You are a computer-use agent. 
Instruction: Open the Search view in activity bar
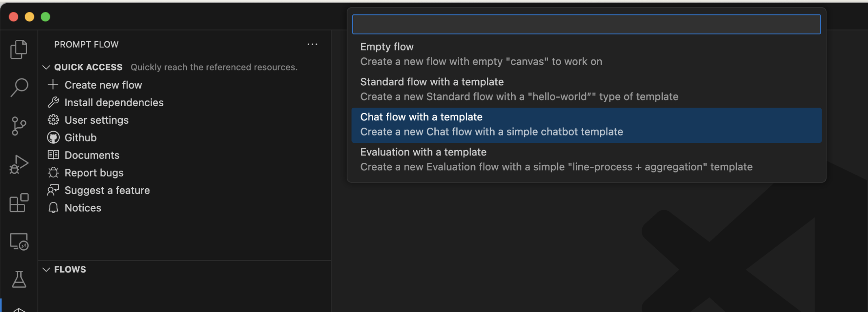point(19,87)
